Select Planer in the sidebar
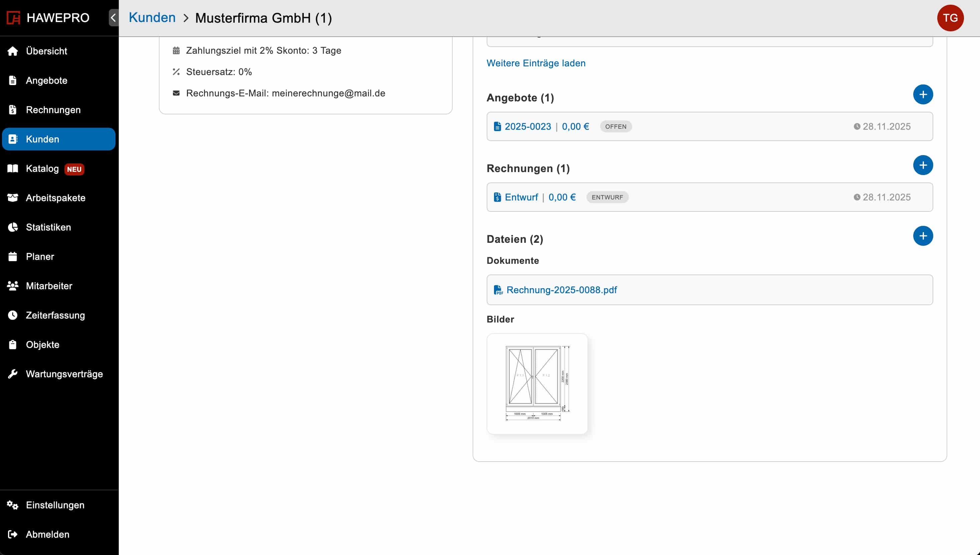Screen dimensions: 980x555 [40, 256]
